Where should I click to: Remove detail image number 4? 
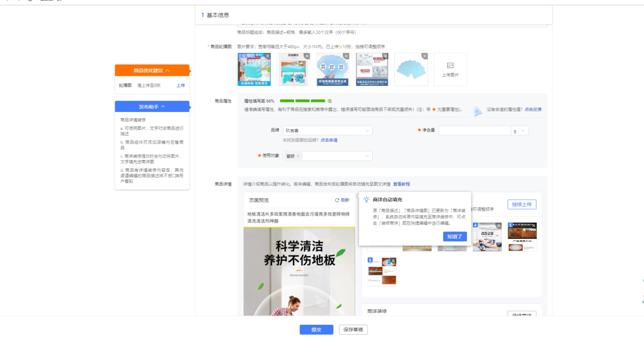499,226
